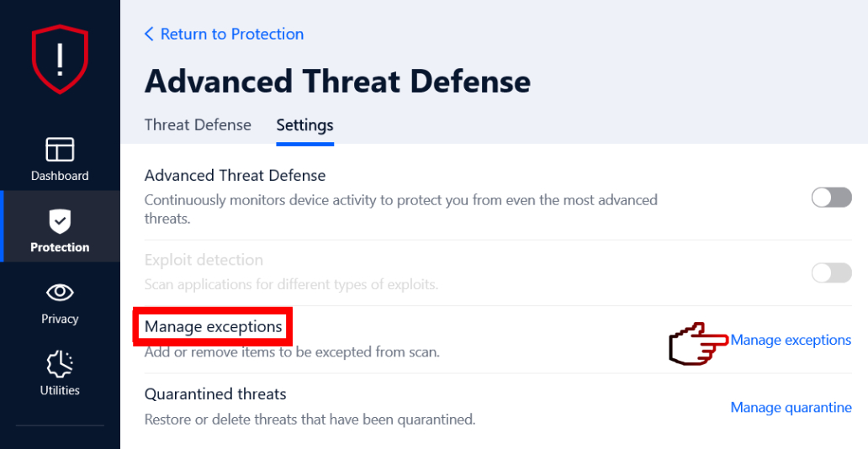
Task: Open the Manage exceptions link
Action: point(791,340)
